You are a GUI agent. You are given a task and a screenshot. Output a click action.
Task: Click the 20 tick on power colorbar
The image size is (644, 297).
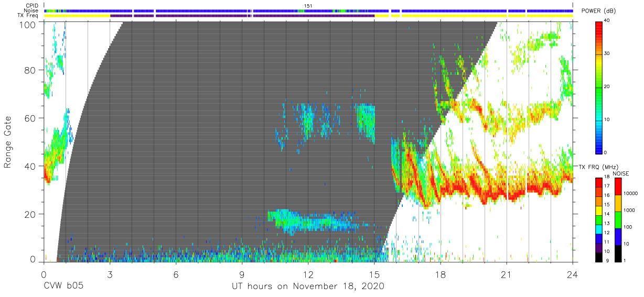(607, 86)
